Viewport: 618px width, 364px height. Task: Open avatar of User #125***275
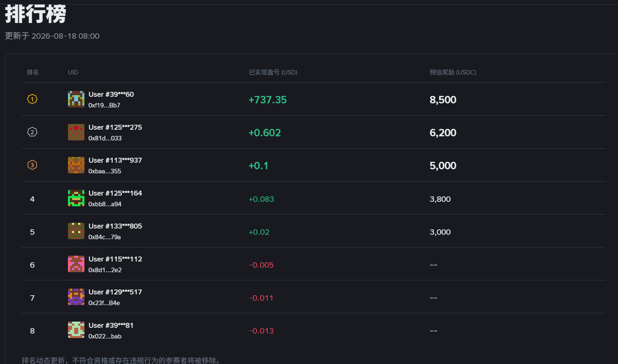[76, 132]
